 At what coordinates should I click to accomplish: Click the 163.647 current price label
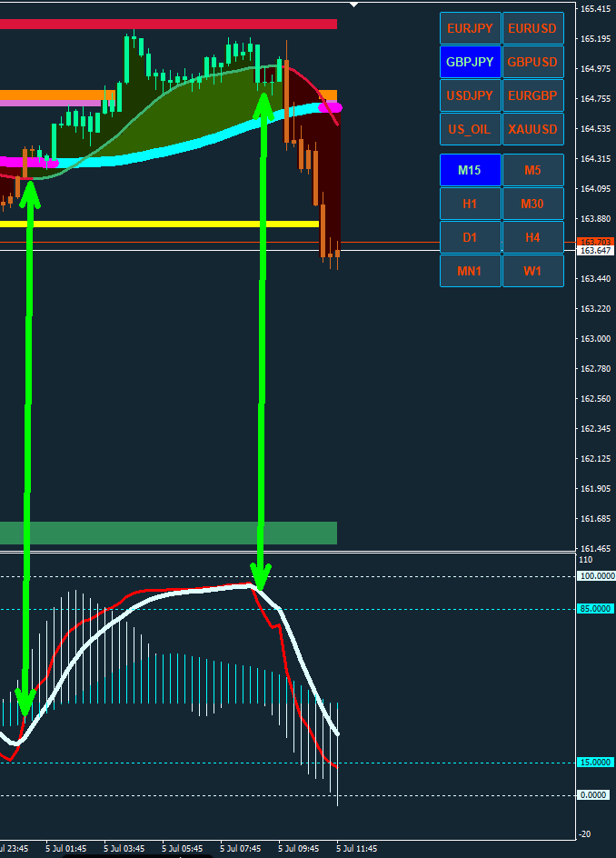[596, 251]
